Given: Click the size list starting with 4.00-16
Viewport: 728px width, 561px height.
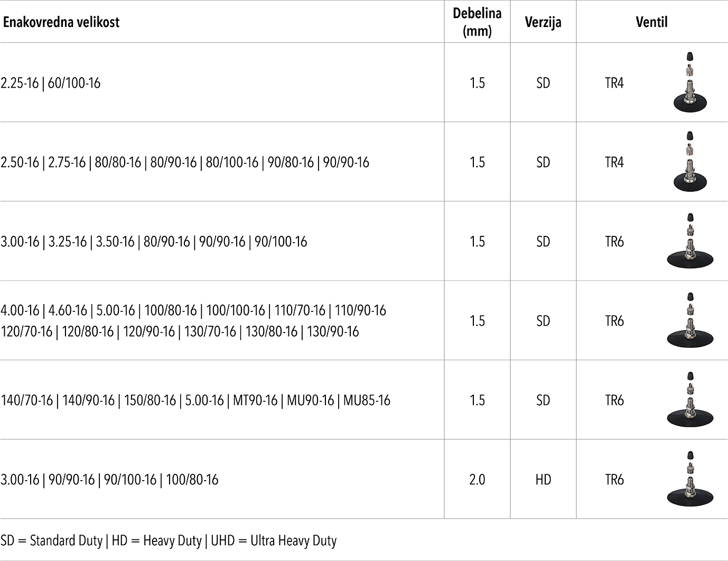Looking at the screenshot, I should [193, 321].
